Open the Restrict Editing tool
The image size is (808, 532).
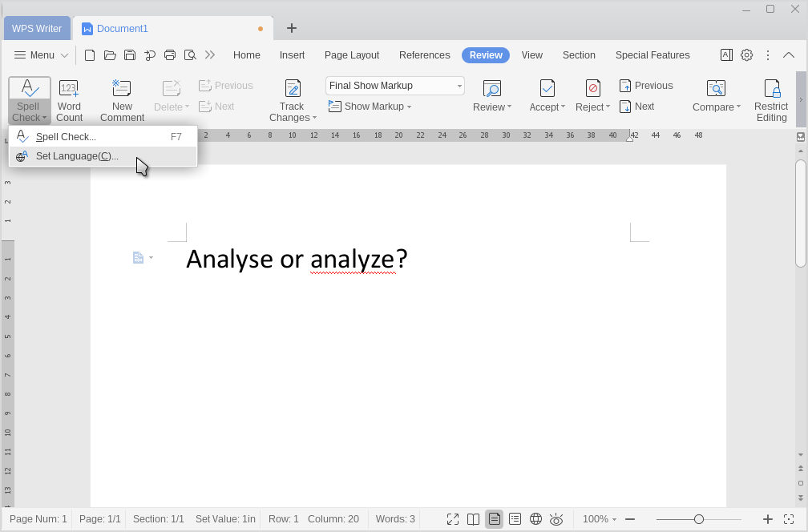[771, 89]
